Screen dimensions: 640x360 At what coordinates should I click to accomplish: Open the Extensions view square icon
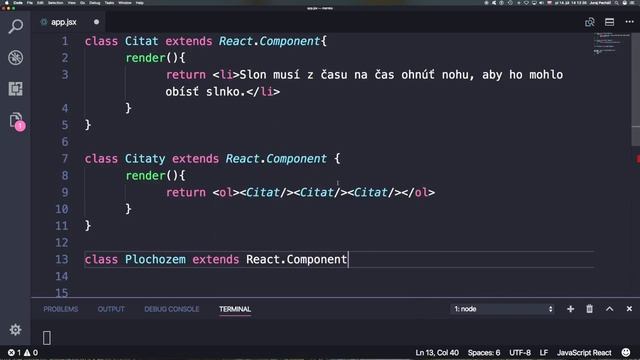click(16, 89)
